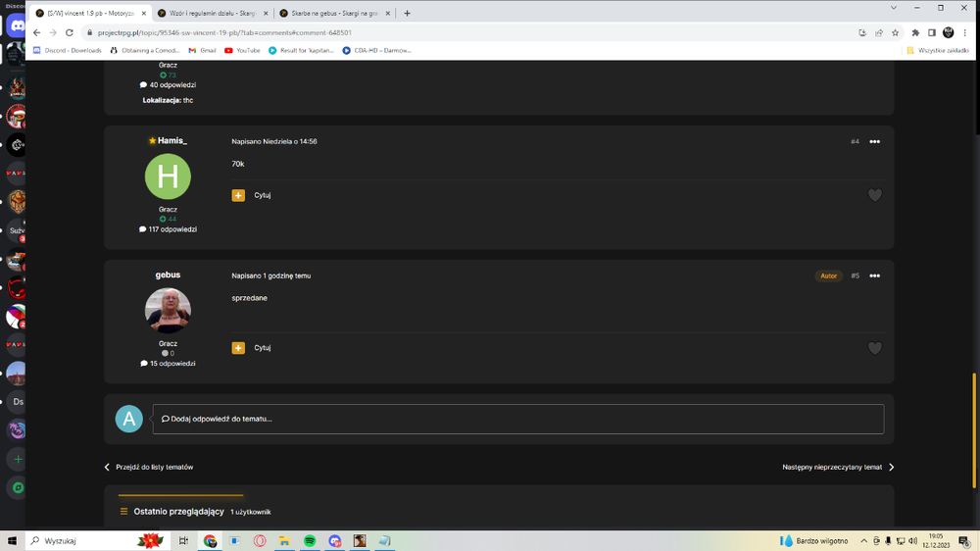
Task: Bookmark this page with the star icon
Action: click(x=895, y=32)
